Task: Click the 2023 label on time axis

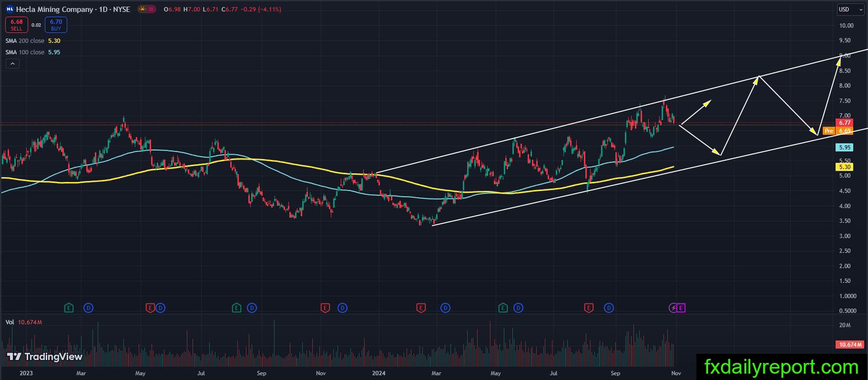Action: tap(26, 373)
